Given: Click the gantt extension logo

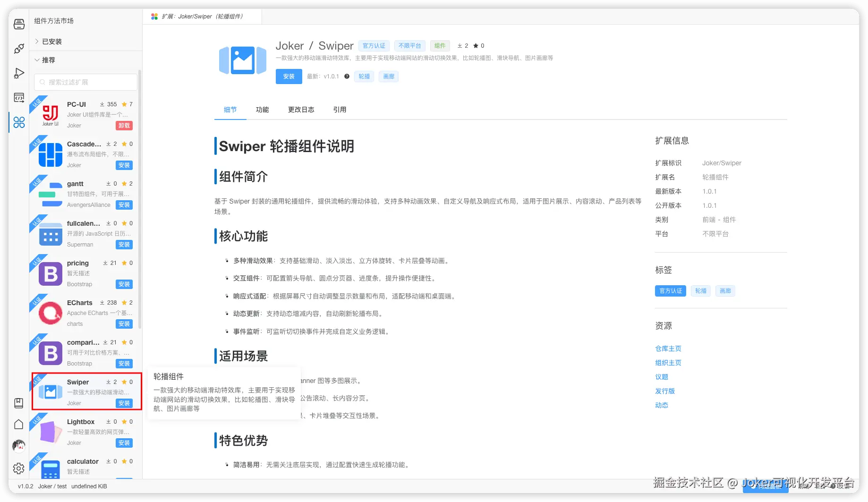Looking at the screenshot, I should point(51,194).
